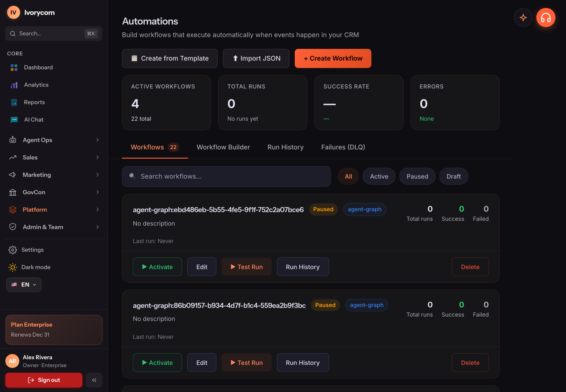Click the Marketing megaphone icon
Image resolution: width=566 pixels, height=392 pixels.
[13, 175]
